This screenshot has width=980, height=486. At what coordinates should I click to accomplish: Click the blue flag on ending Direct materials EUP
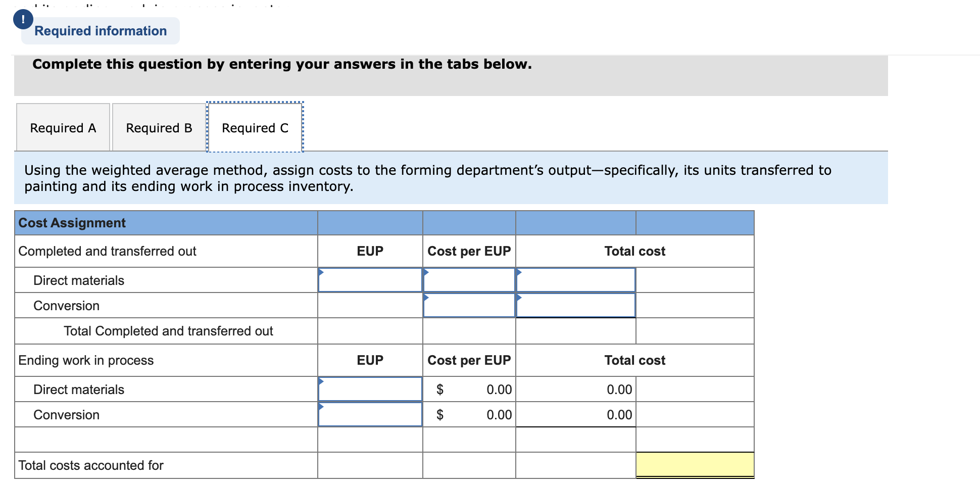[322, 381]
